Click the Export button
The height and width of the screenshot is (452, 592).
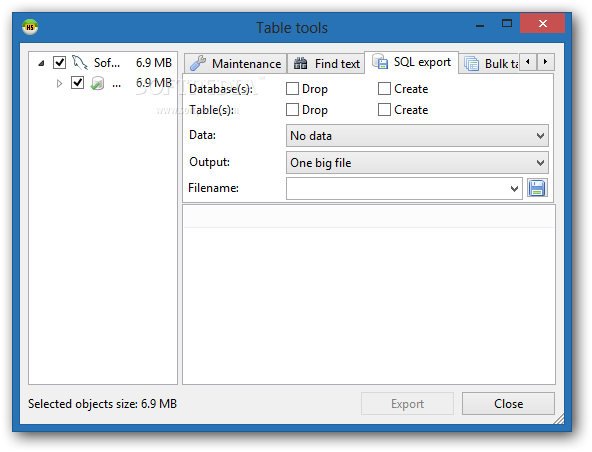coord(407,404)
